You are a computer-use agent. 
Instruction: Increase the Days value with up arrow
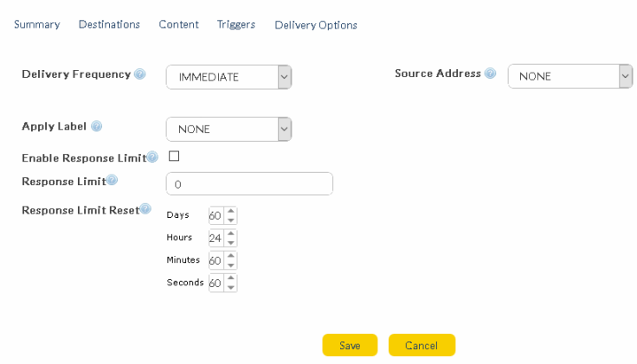coord(230,211)
